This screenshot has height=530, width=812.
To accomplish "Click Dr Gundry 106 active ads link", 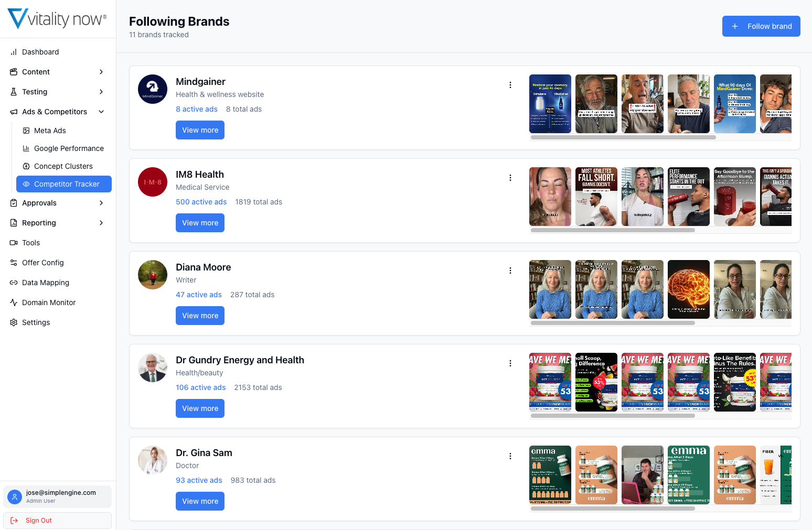I will pos(201,387).
